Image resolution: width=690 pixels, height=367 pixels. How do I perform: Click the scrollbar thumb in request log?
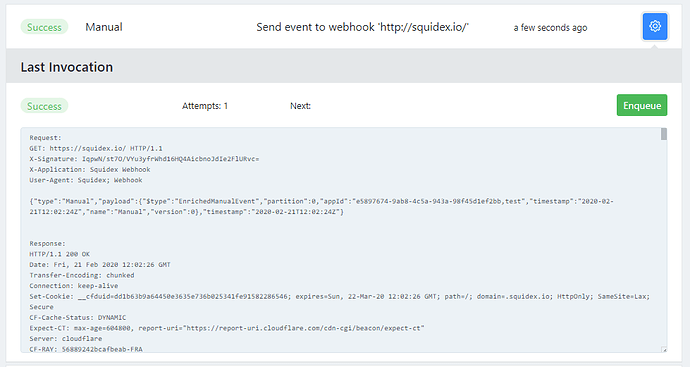click(664, 134)
